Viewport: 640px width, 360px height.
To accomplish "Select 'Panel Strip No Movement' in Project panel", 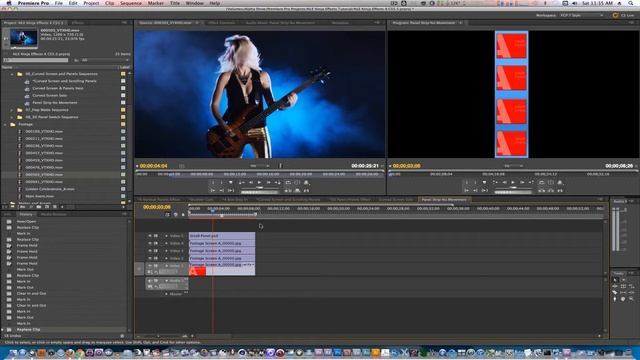I will coord(55,103).
